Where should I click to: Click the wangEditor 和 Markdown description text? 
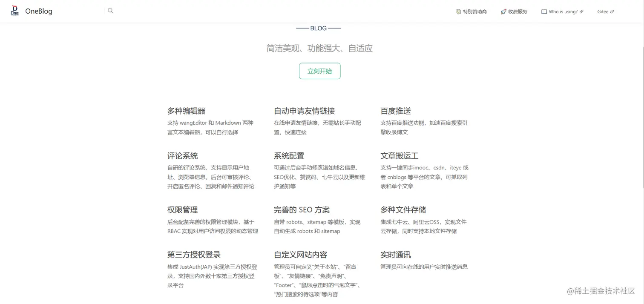210,127
